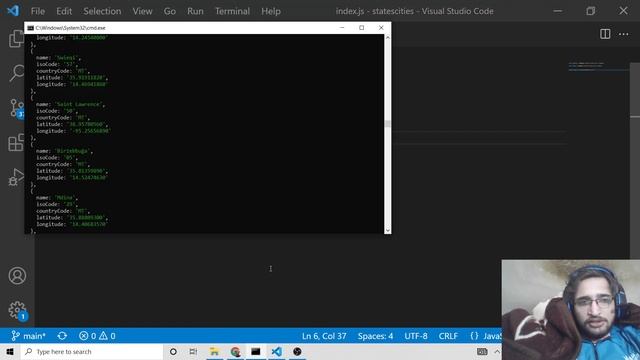Open the Extensions view

click(x=16, y=142)
